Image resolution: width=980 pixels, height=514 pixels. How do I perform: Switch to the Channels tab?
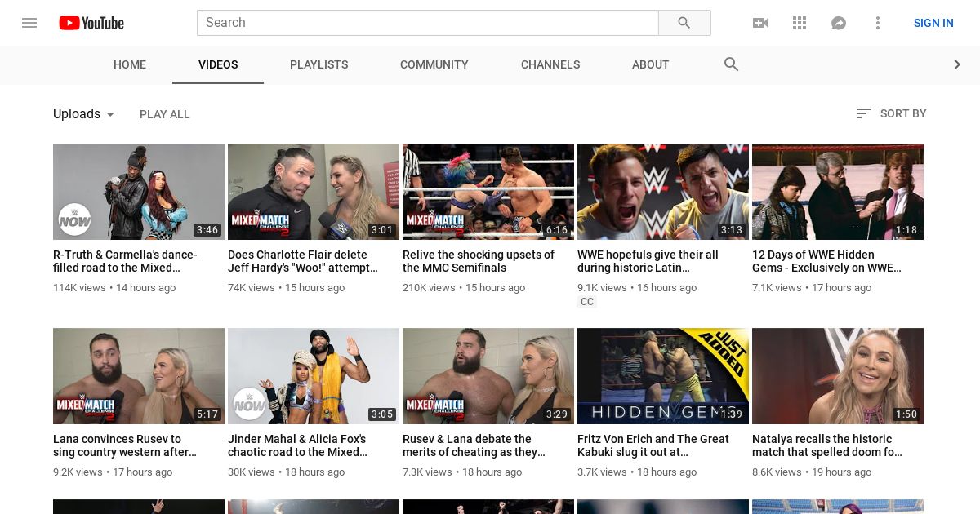[550, 64]
